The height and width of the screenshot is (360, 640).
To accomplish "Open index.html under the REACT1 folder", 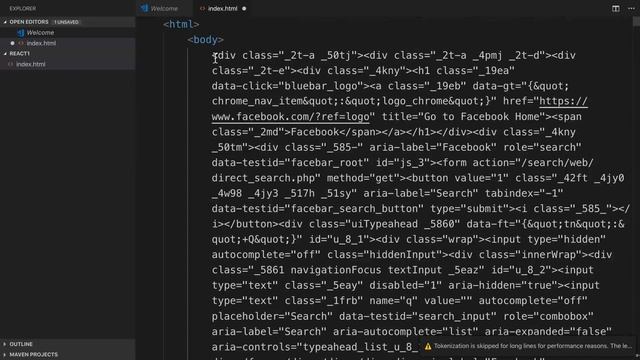I will 31,64.
